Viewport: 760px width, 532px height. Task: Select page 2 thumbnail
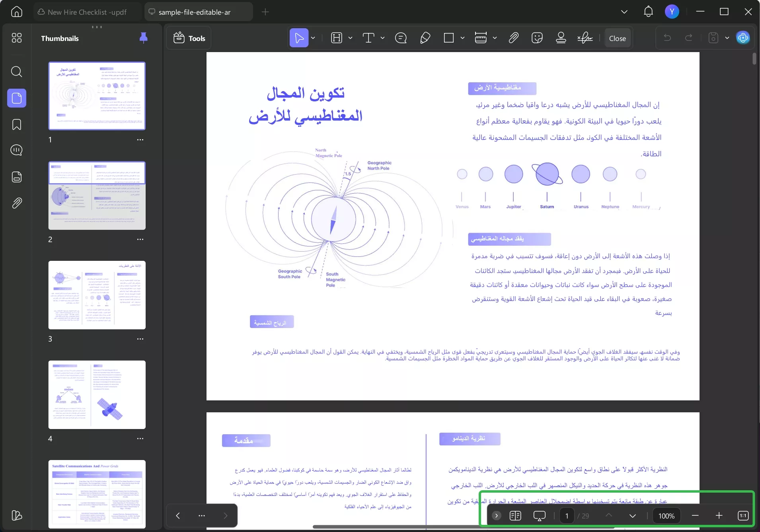coord(97,196)
